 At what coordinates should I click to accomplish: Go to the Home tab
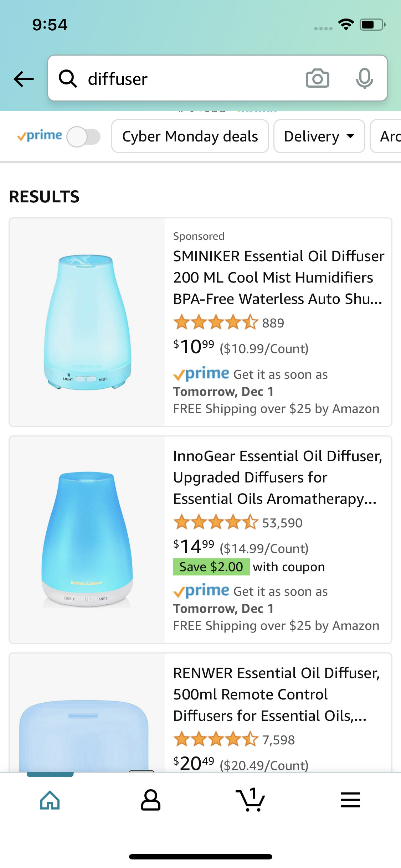click(50, 800)
